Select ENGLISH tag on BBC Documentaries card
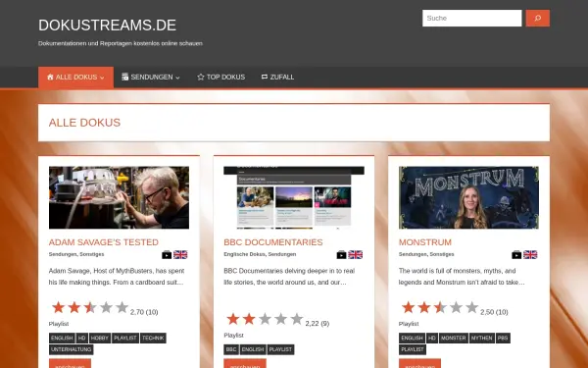This screenshot has width=588, height=368. pos(253,349)
